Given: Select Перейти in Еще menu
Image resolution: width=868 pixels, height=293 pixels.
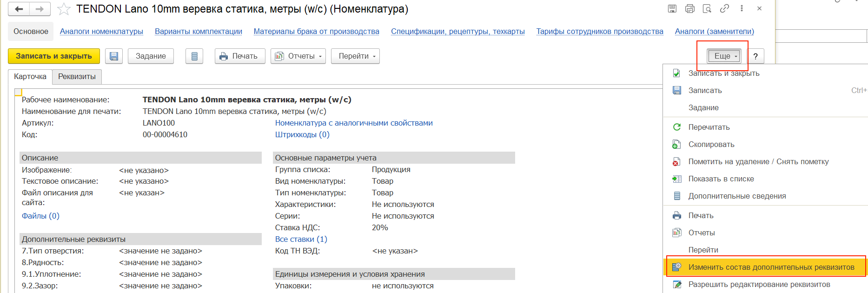Looking at the screenshot, I should [703, 250].
